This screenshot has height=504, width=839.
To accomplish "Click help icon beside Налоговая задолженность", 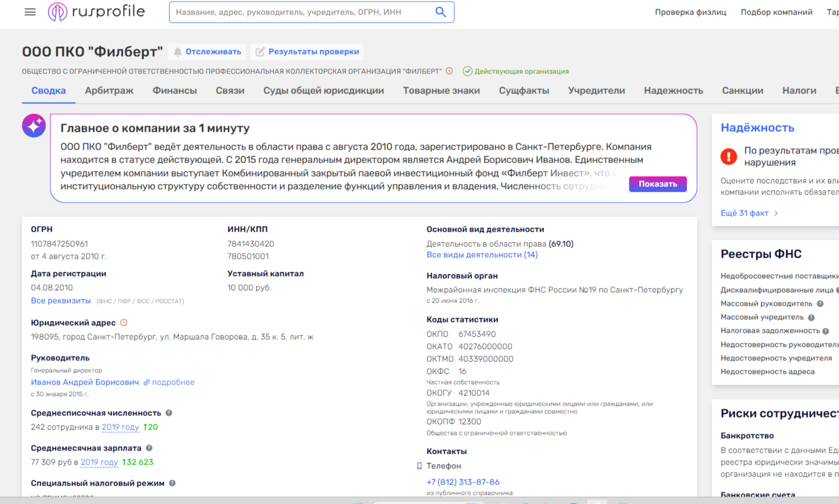I will pos(825,331).
